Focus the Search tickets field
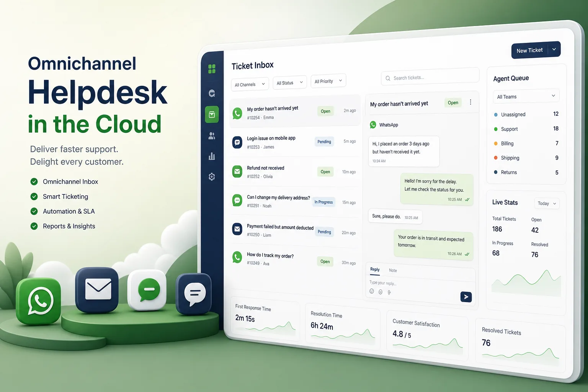588x392 pixels. pyautogui.click(x=430, y=77)
